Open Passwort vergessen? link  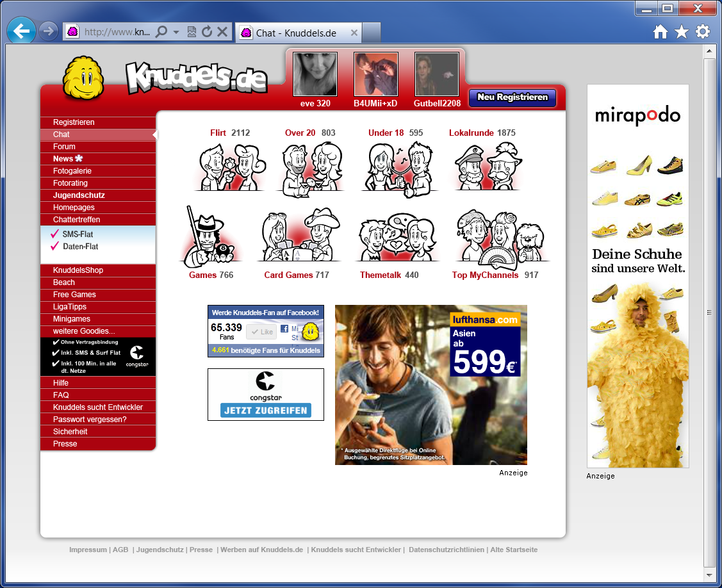(x=98, y=420)
